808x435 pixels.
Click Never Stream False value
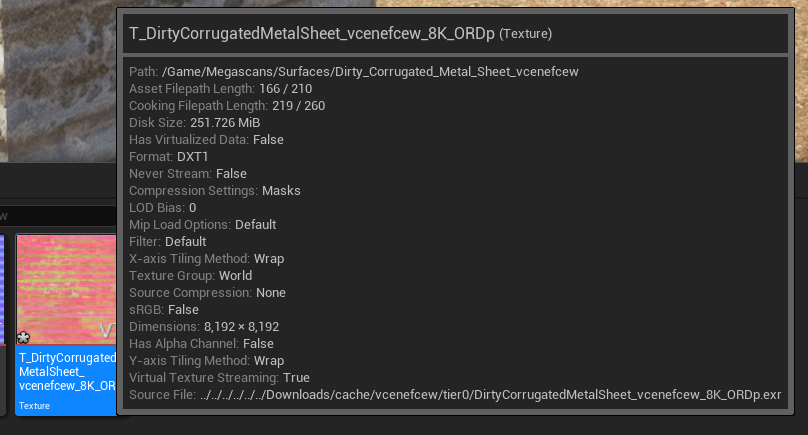coord(231,174)
